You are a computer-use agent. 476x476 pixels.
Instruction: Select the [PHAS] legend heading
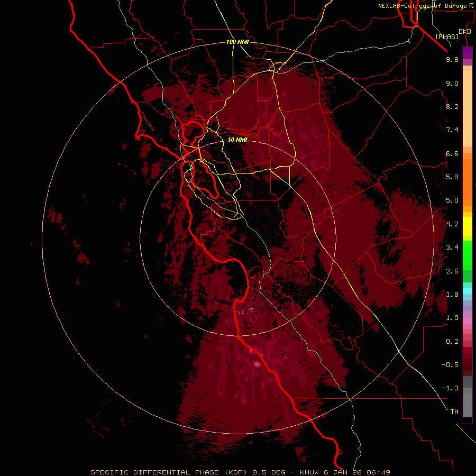(447, 36)
